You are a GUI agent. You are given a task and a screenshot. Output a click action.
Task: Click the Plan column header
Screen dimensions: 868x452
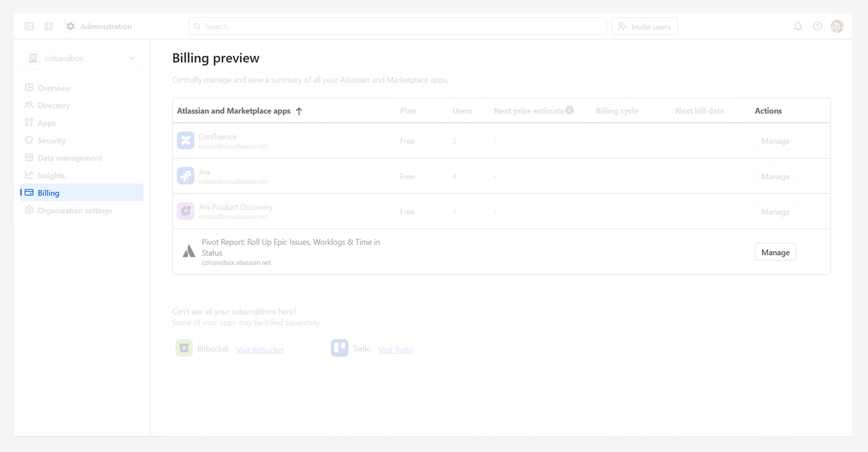point(408,111)
